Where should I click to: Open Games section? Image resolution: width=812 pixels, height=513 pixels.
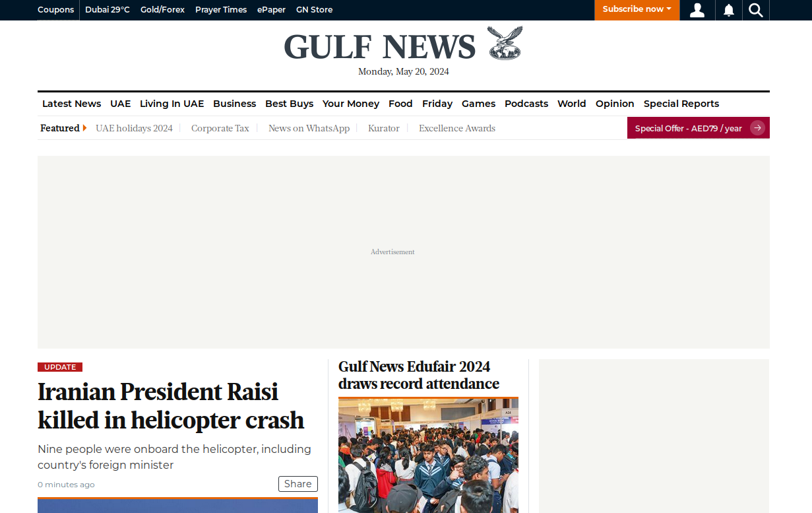point(478,104)
